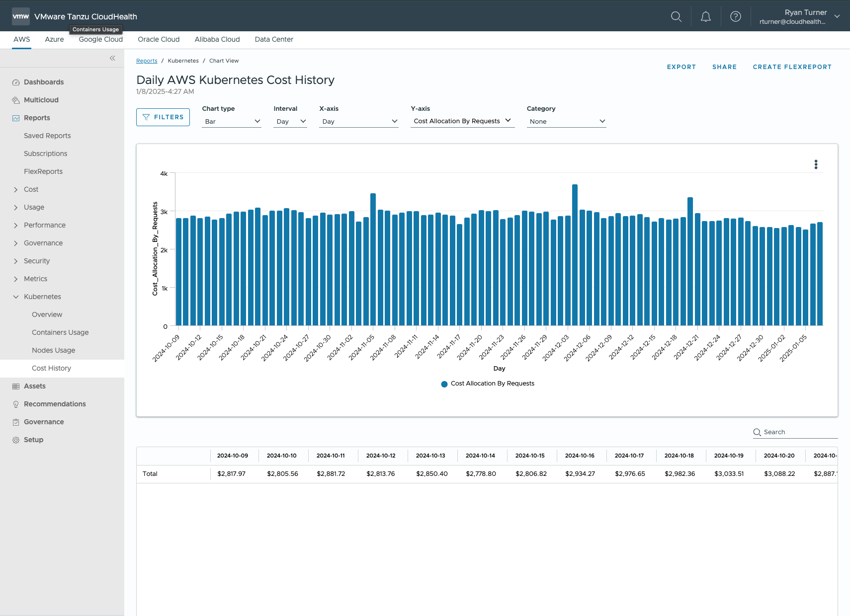Open the search magnifier in the top header

pos(676,16)
